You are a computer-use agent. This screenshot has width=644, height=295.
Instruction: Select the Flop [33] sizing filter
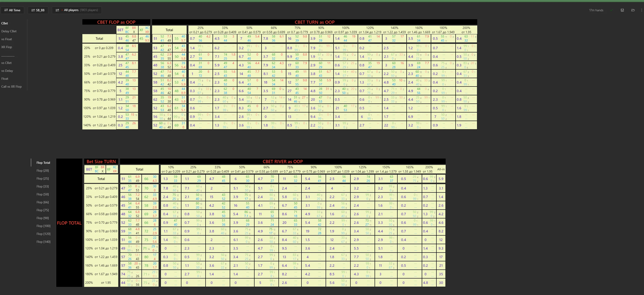point(42,186)
